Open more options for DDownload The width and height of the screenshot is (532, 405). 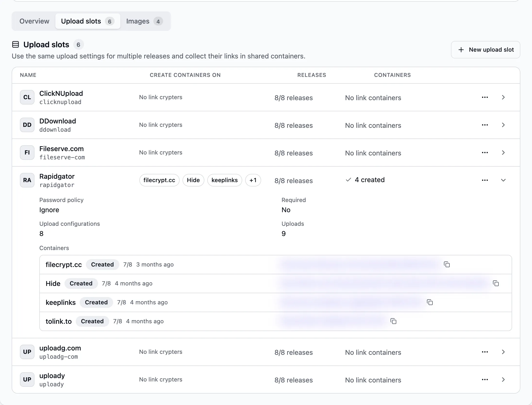click(485, 125)
